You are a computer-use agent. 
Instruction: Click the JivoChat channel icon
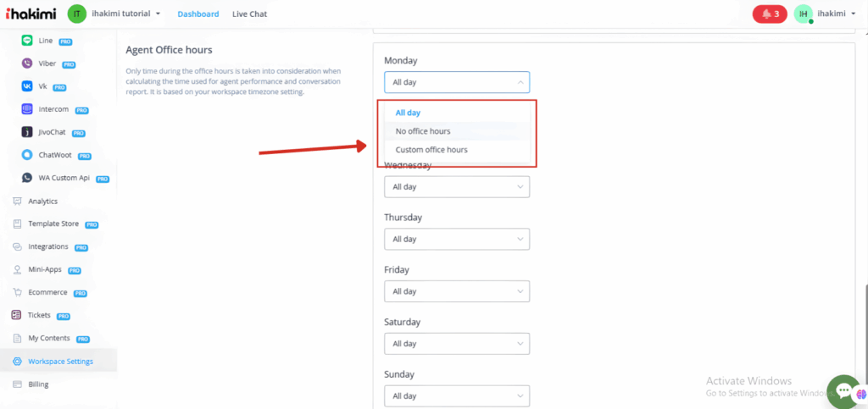[x=27, y=132]
